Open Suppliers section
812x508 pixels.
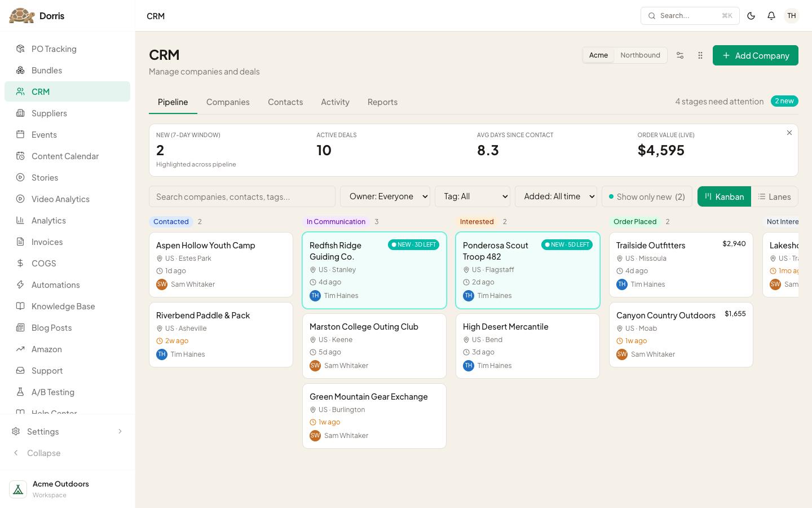coord(67,113)
